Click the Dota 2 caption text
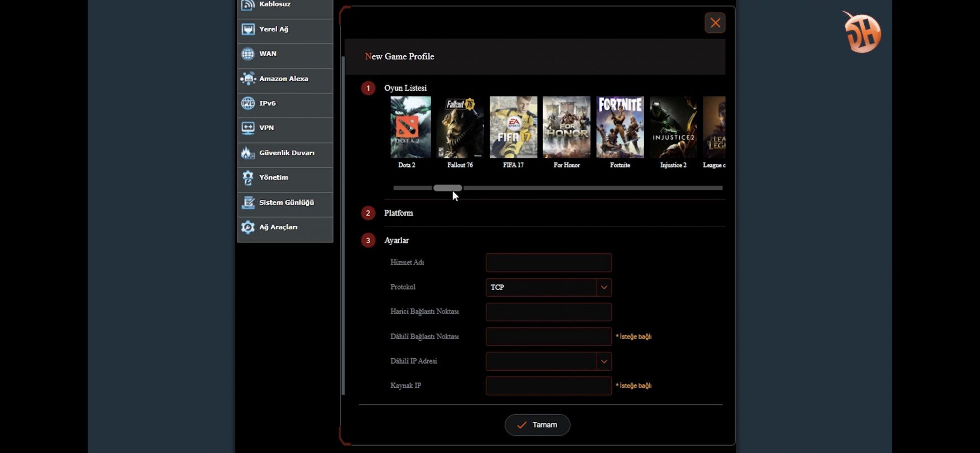This screenshot has height=453, width=980. [x=407, y=165]
